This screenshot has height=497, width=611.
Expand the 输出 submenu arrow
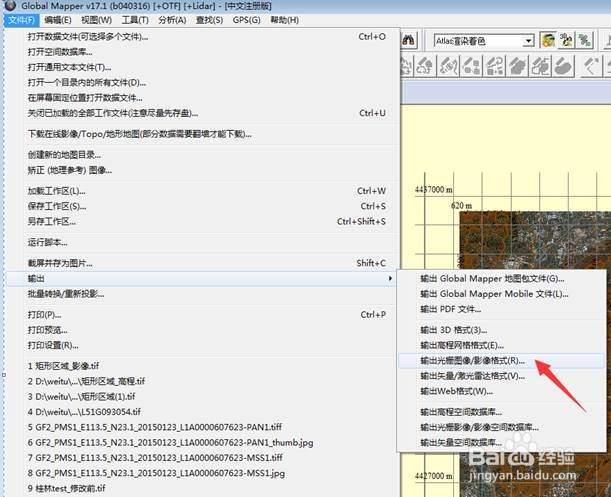pyautogui.click(x=390, y=278)
